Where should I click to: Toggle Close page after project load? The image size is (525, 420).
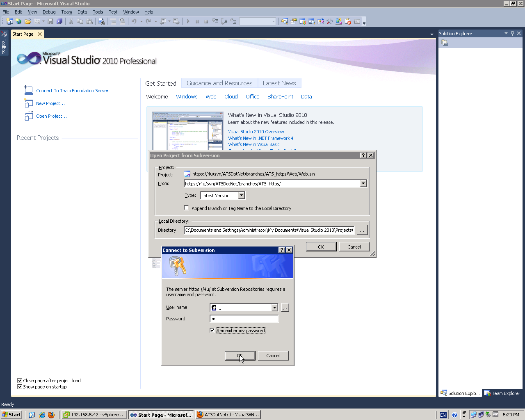coord(20,380)
